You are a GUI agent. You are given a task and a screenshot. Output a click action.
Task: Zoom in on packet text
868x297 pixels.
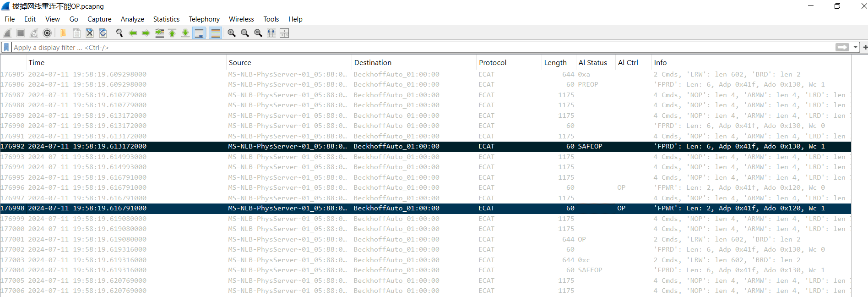click(232, 33)
